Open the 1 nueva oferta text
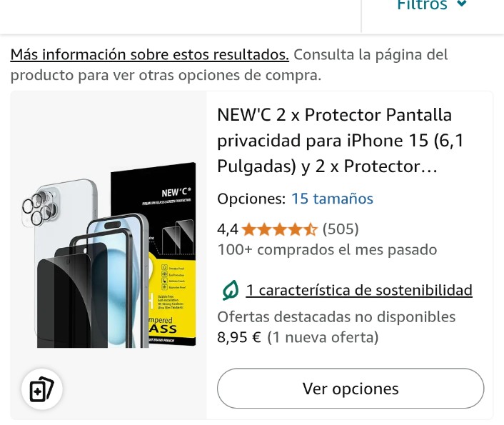This screenshot has width=504, height=425. 323,337
